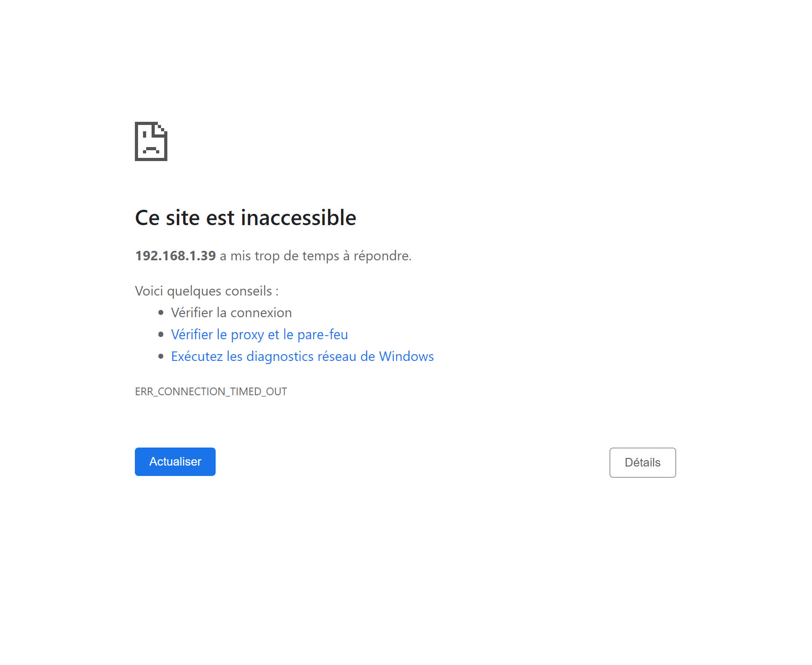Open the Détails button
Screen dimensions: 812x665
tap(642, 462)
